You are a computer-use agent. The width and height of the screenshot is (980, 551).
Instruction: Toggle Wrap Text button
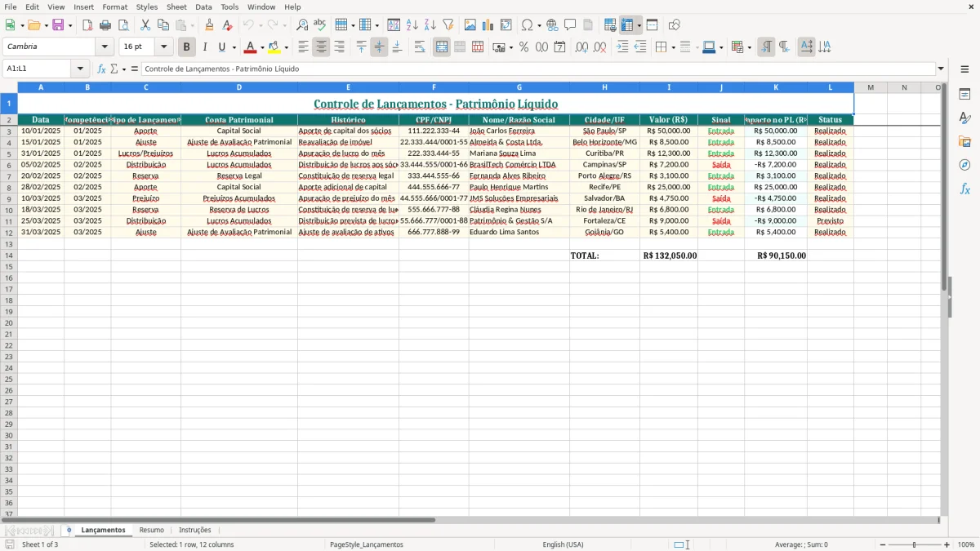(x=419, y=47)
